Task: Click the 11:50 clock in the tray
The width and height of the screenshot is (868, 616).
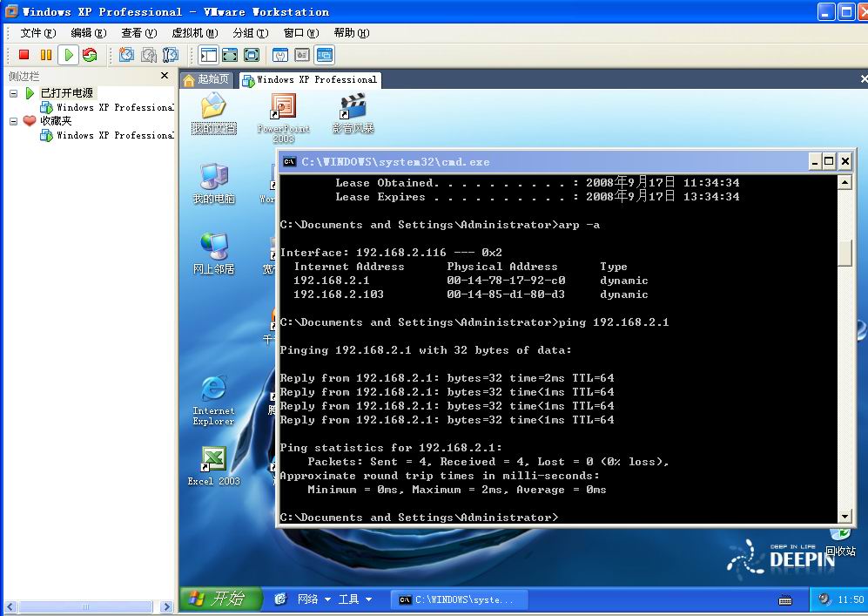Action: point(851,599)
